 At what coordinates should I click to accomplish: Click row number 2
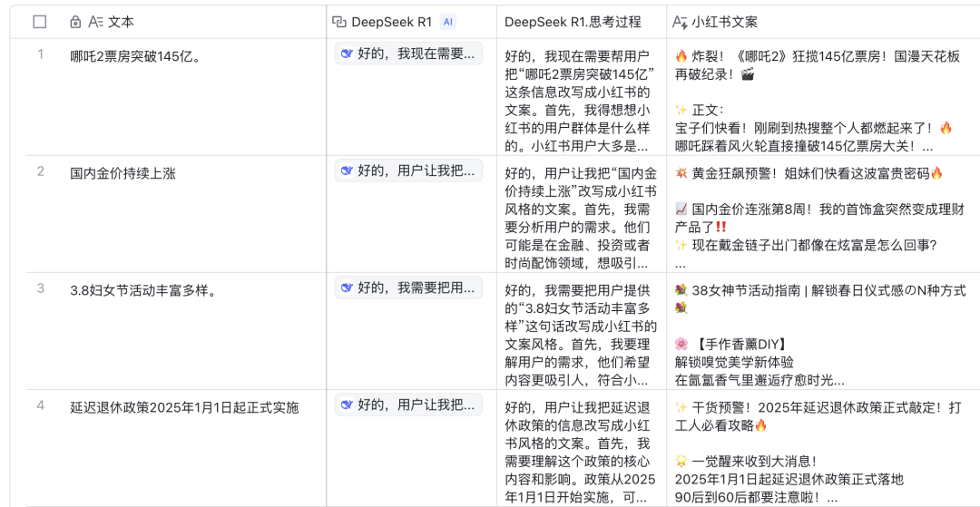pyautogui.click(x=41, y=171)
